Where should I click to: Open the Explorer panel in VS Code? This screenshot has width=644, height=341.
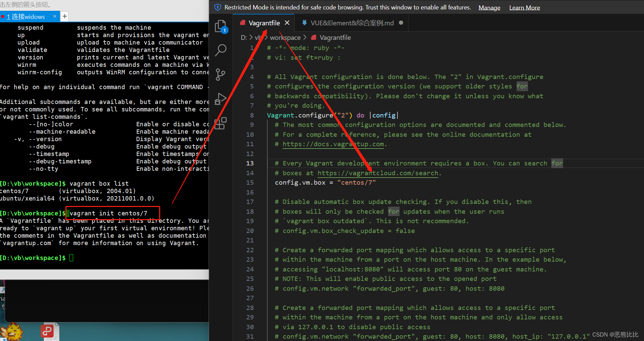[221, 26]
